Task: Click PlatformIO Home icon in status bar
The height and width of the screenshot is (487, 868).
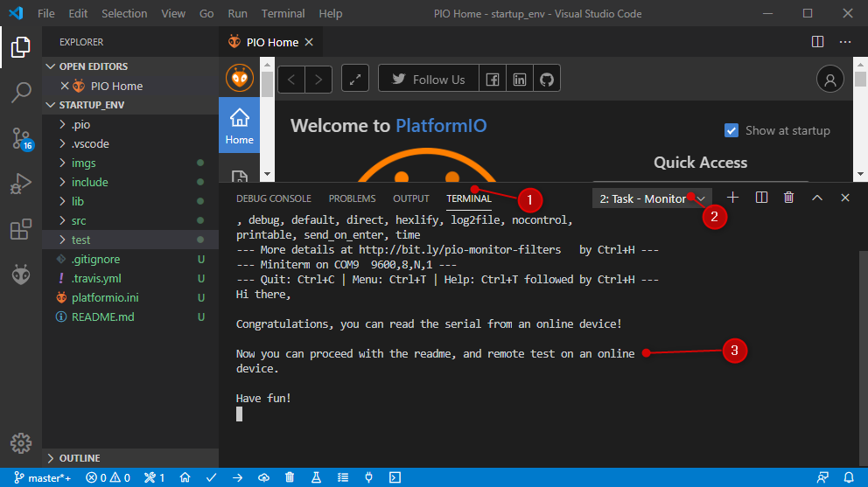Action: [185, 477]
